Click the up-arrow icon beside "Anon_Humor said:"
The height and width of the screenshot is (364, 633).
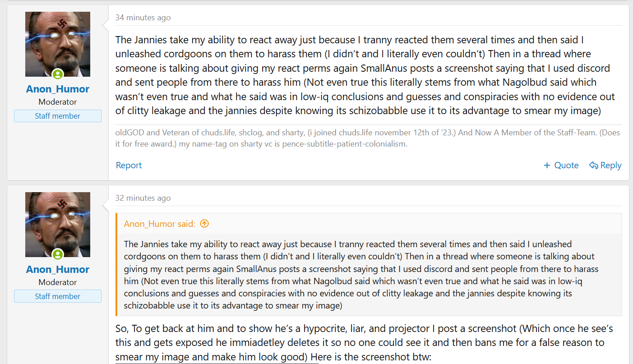pyautogui.click(x=204, y=224)
